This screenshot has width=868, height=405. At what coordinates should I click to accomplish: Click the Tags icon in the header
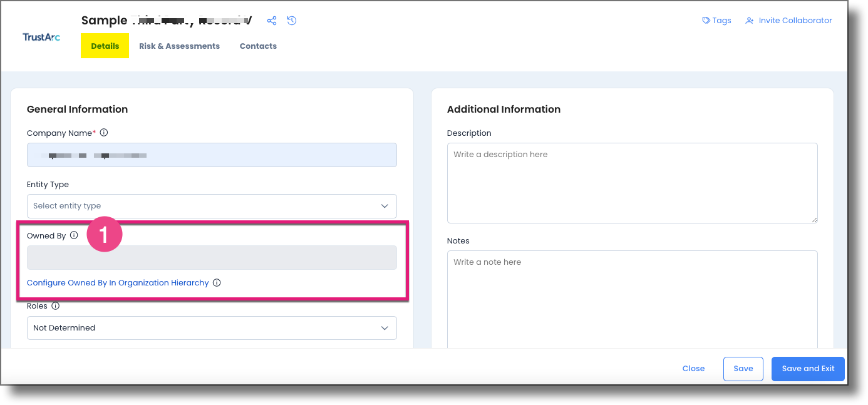(x=706, y=21)
